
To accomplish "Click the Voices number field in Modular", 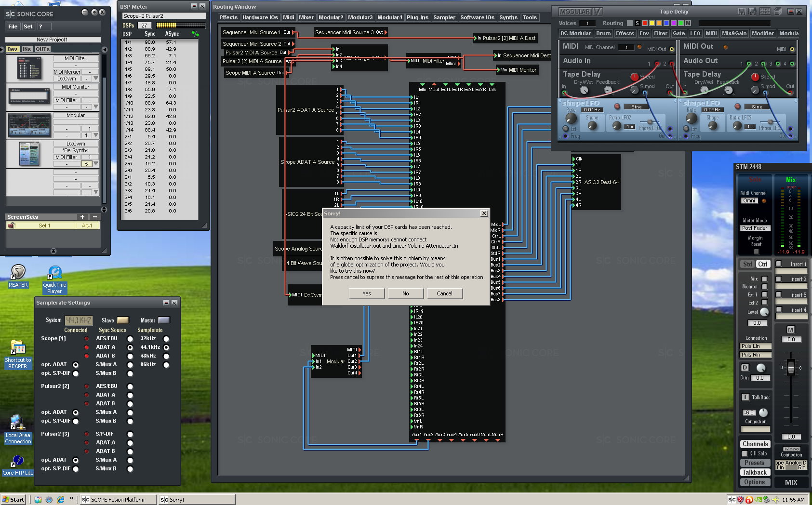I will 587,23.
